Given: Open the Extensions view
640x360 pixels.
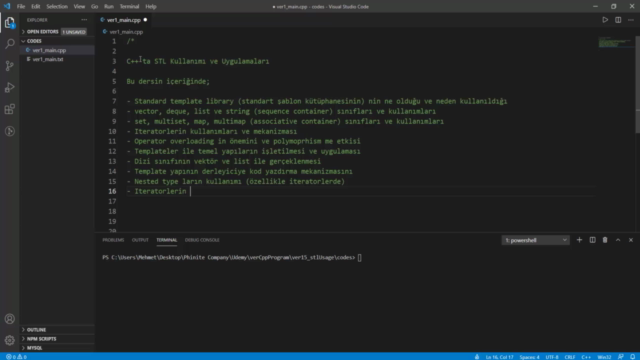Looking at the screenshot, I should coord(10,109).
